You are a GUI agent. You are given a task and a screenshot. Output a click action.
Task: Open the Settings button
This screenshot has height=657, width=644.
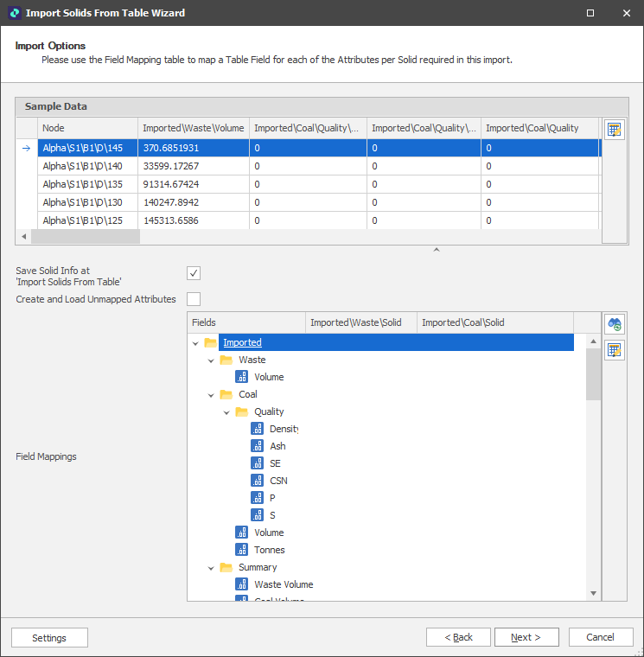click(x=49, y=638)
